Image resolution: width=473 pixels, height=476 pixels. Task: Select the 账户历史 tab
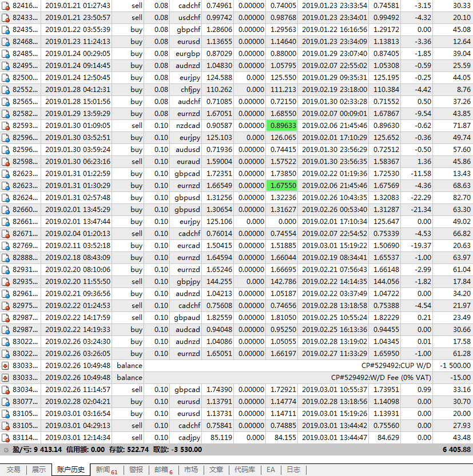pos(71,470)
